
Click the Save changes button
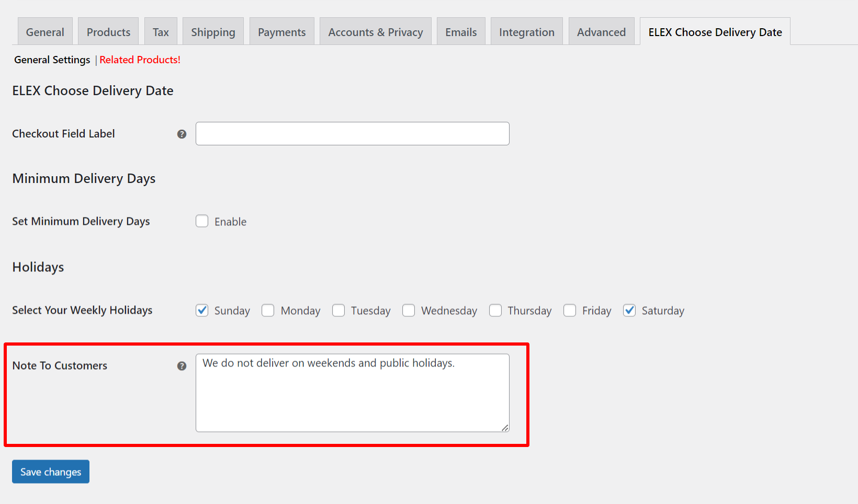click(x=50, y=471)
